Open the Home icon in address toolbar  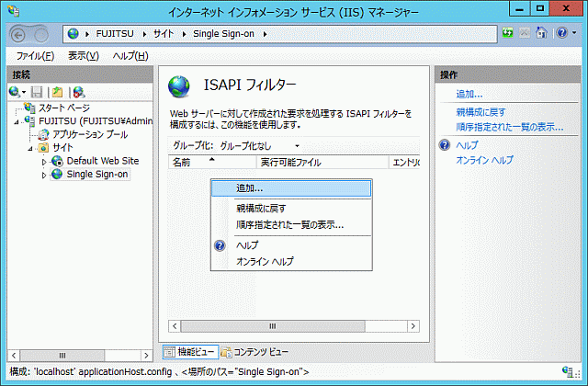point(541,33)
